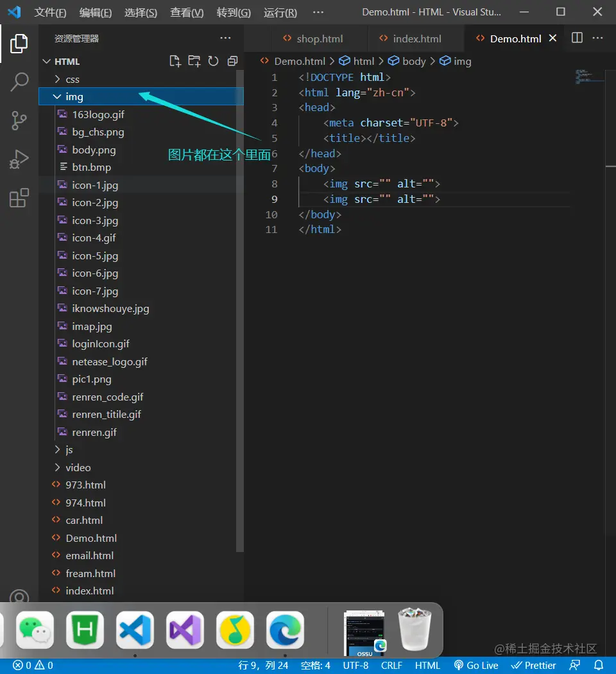Open the screenshot thumbnail in dock
The width and height of the screenshot is (616, 674).
tap(364, 633)
